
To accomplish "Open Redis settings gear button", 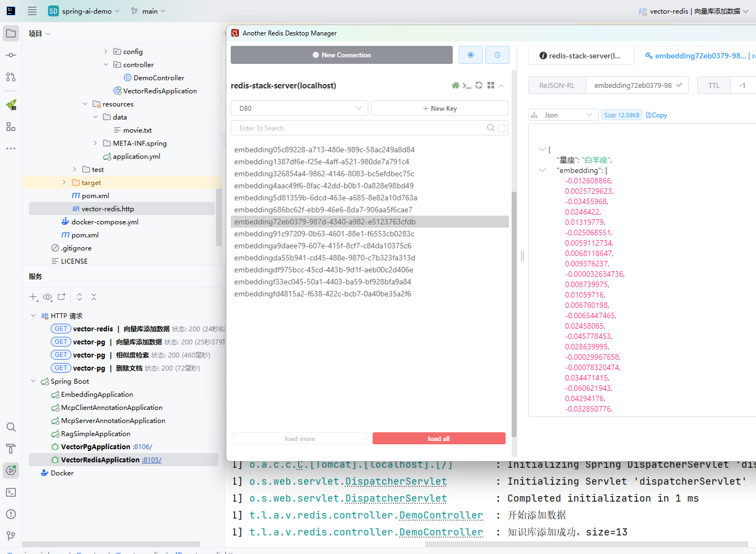I will click(471, 55).
